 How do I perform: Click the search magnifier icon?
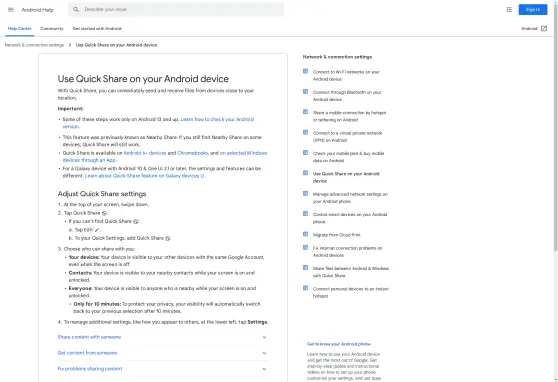(x=76, y=9)
